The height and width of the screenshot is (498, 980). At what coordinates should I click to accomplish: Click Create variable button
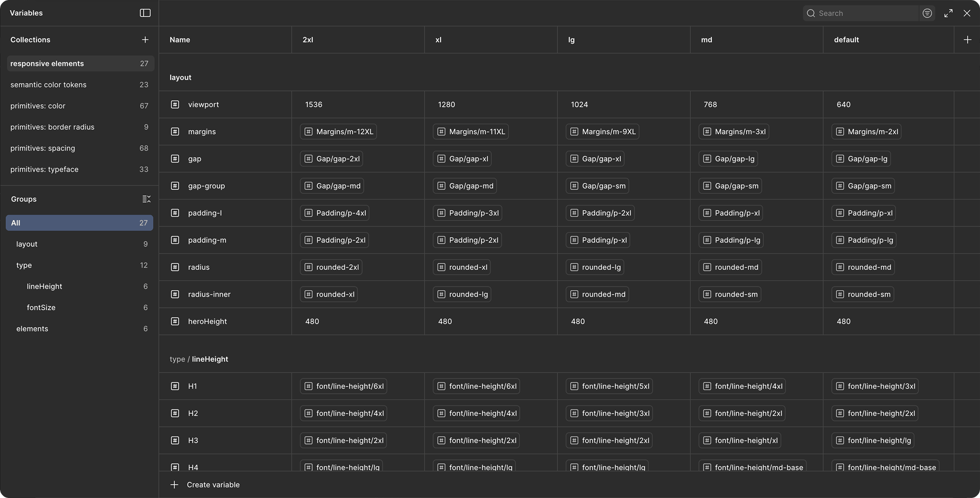click(213, 485)
